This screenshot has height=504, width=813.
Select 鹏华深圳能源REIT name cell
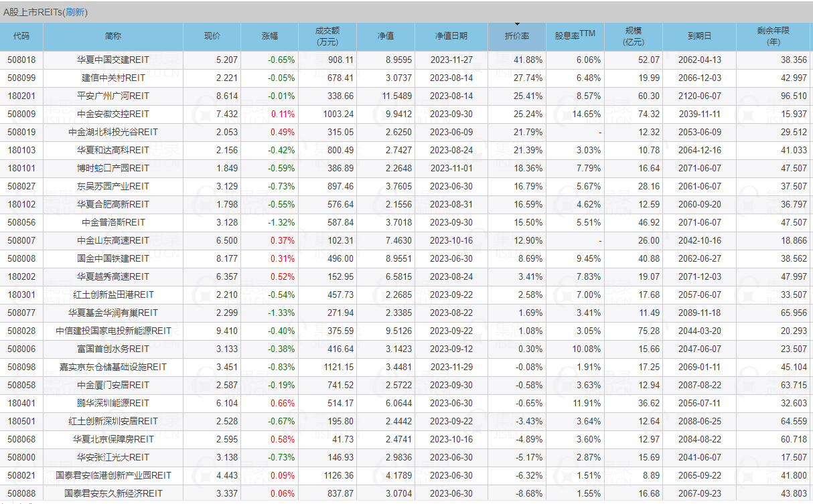[x=113, y=403]
